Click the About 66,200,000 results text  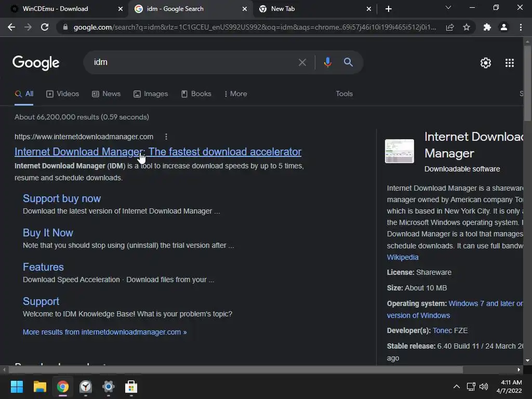tap(82, 117)
